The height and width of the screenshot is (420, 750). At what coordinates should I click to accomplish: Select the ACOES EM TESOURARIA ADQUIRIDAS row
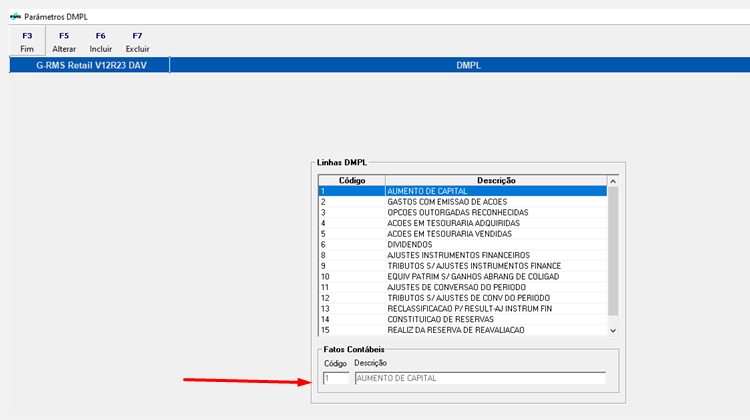pyautogui.click(x=460, y=223)
